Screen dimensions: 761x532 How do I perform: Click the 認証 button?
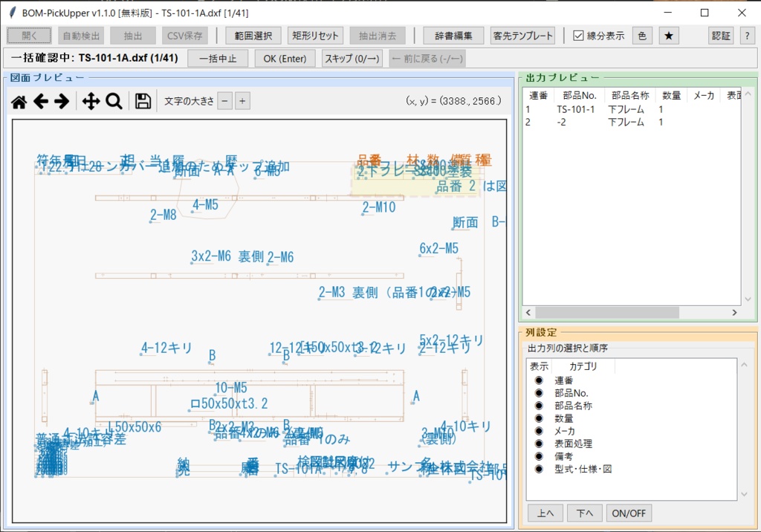721,36
